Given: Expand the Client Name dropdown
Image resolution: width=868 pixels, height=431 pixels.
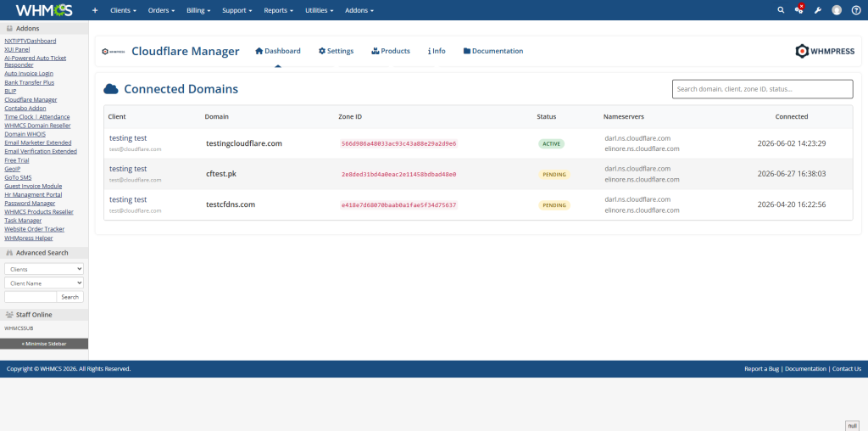Looking at the screenshot, I should (44, 283).
